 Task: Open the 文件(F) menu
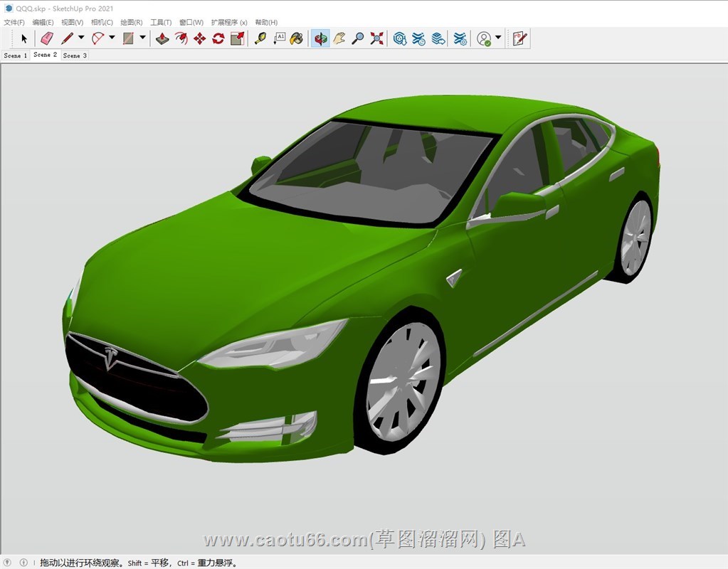click(x=14, y=22)
